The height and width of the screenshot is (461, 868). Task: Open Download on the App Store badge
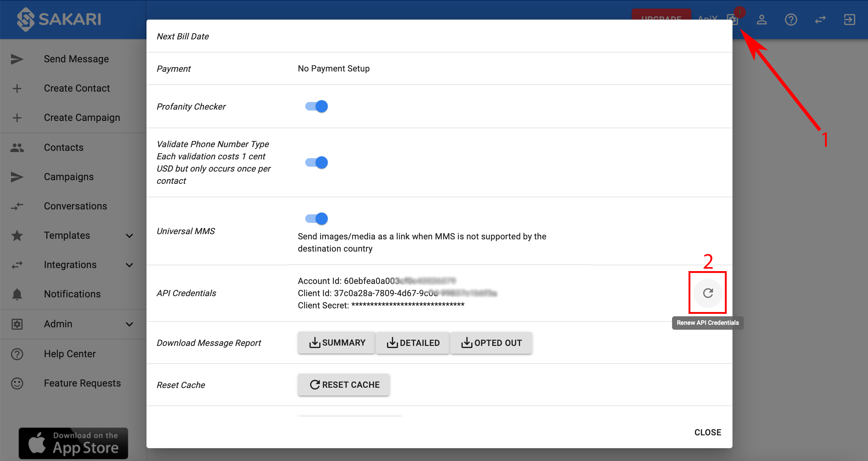tap(73, 443)
